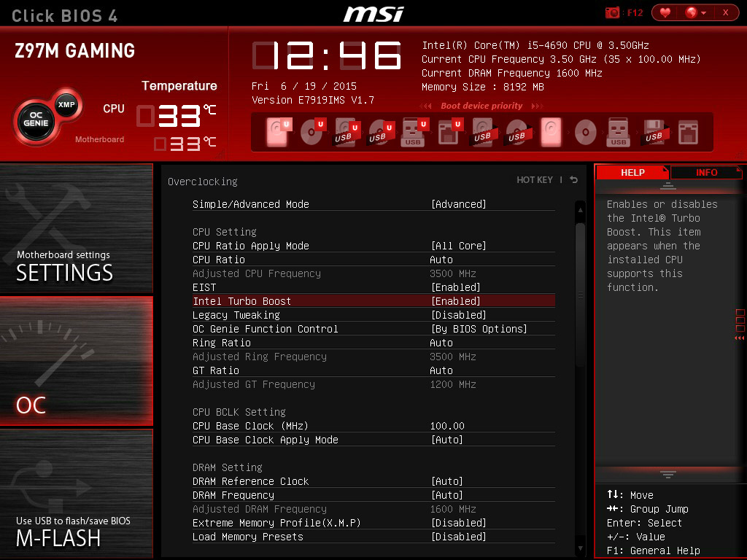The height and width of the screenshot is (560, 747).
Task: Click the help panel top scroll handle
Action: coord(668,186)
